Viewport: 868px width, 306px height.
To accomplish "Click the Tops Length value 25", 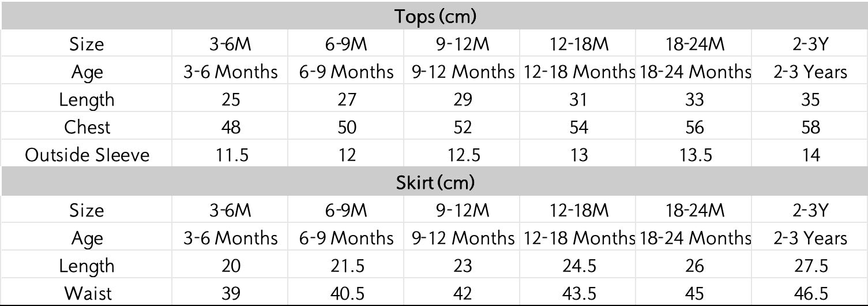I will tap(230, 99).
